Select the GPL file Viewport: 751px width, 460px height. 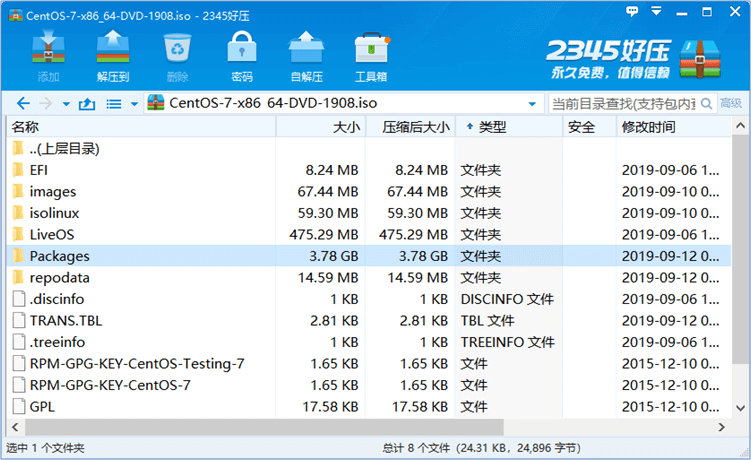point(369,407)
